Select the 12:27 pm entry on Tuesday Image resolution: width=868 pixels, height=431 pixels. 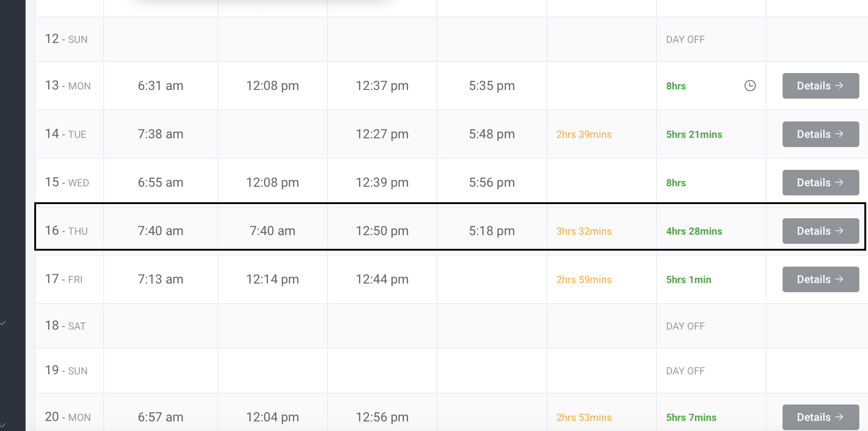click(x=382, y=134)
